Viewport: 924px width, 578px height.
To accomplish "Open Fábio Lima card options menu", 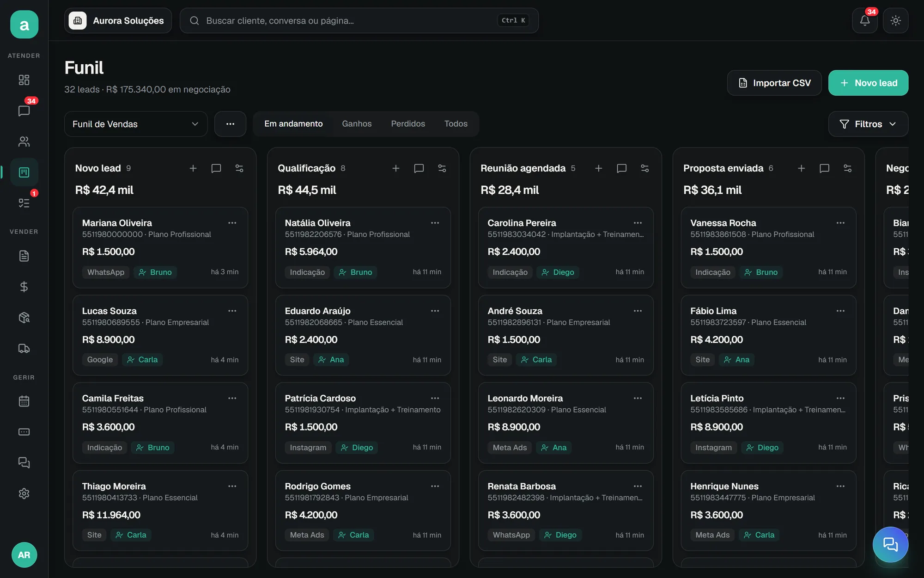I will (x=840, y=311).
